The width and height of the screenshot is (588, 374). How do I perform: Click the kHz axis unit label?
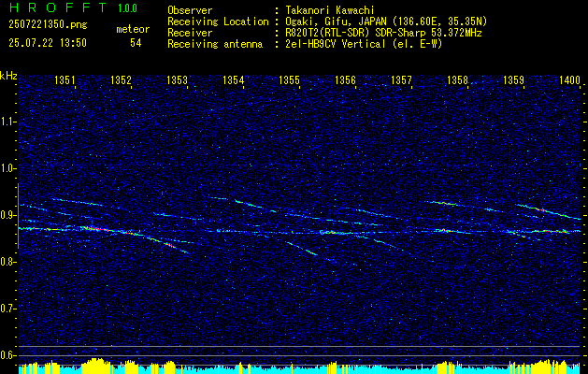pyautogui.click(x=8, y=76)
